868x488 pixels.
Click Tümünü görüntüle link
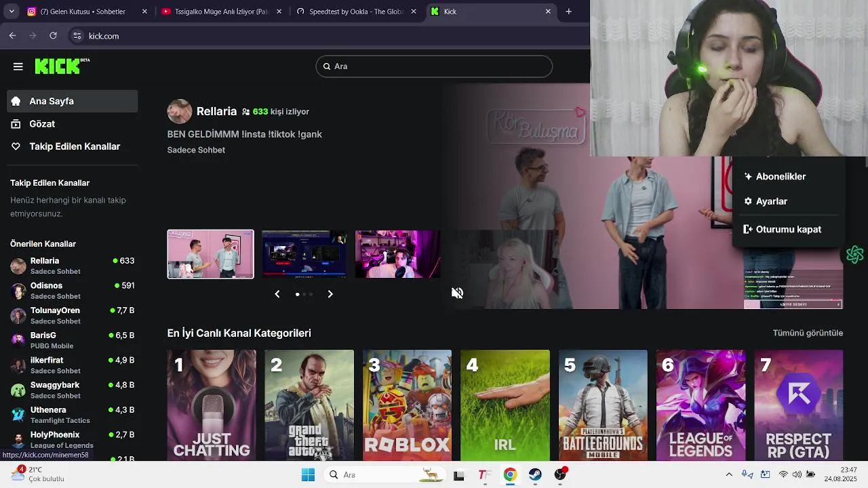coord(808,333)
